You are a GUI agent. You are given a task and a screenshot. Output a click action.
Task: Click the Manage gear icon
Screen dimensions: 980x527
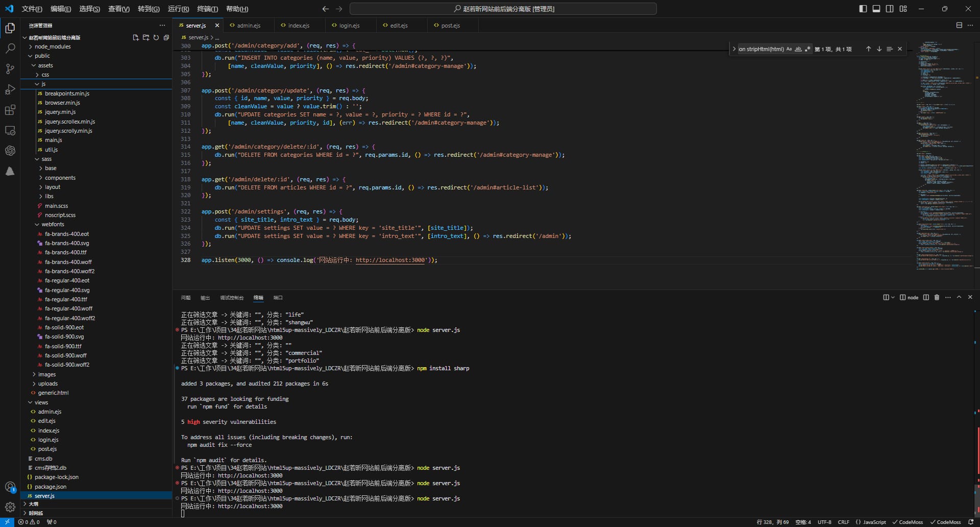(10, 507)
